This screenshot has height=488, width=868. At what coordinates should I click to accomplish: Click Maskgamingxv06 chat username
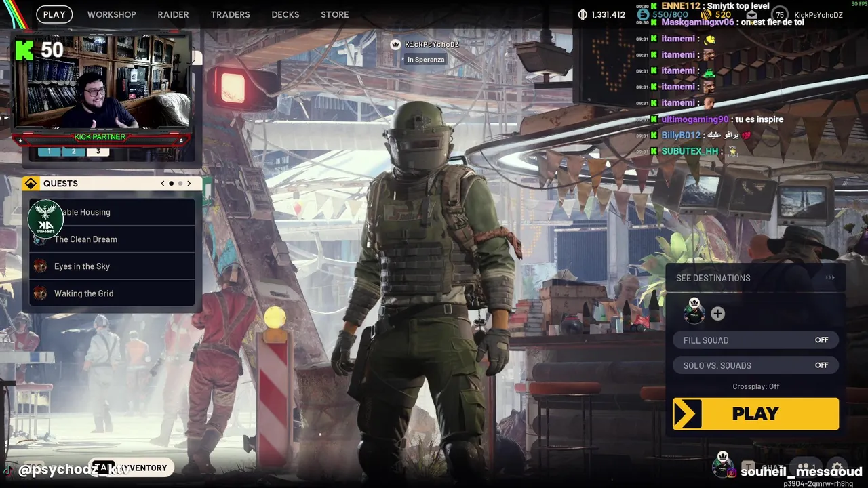click(698, 22)
